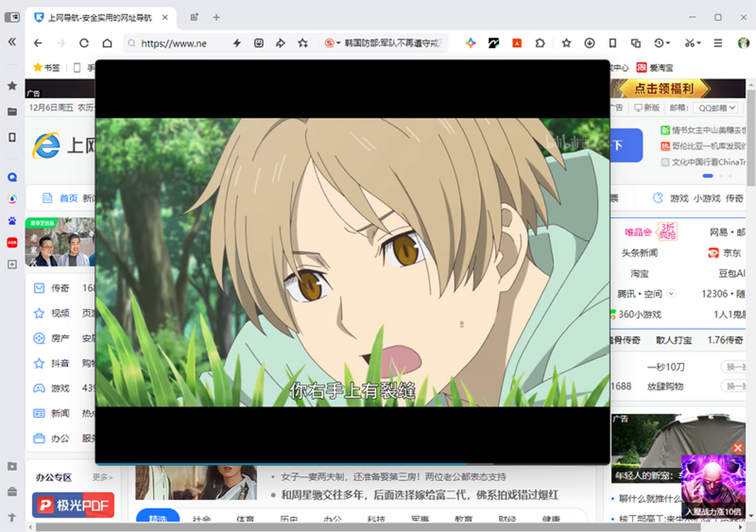Expand the history clock dropdown arrow
Image resolution: width=756 pixels, height=532 pixels.
click(668, 43)
